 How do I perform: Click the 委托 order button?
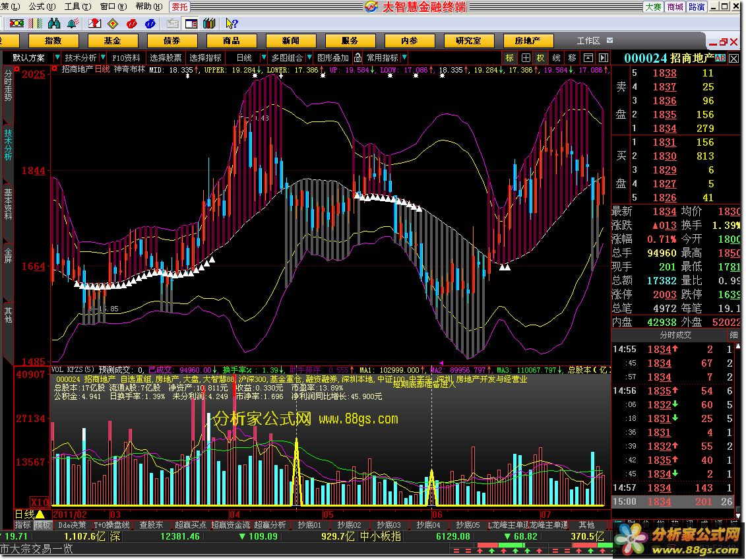[179, 7]
